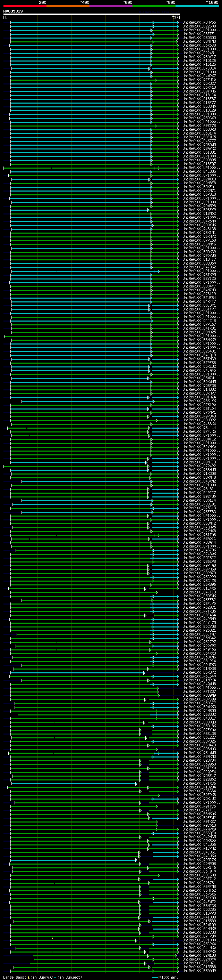Select hit label UniRef100_A9UDR2

click(199, 420)
